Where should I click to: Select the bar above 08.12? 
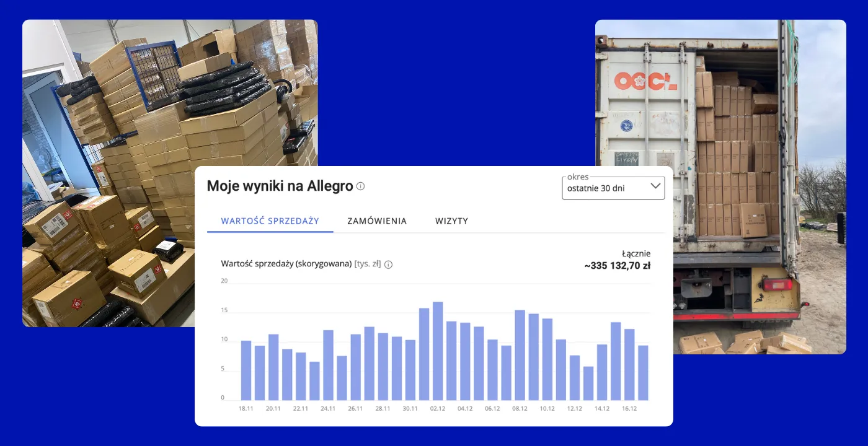click(520, 355)
